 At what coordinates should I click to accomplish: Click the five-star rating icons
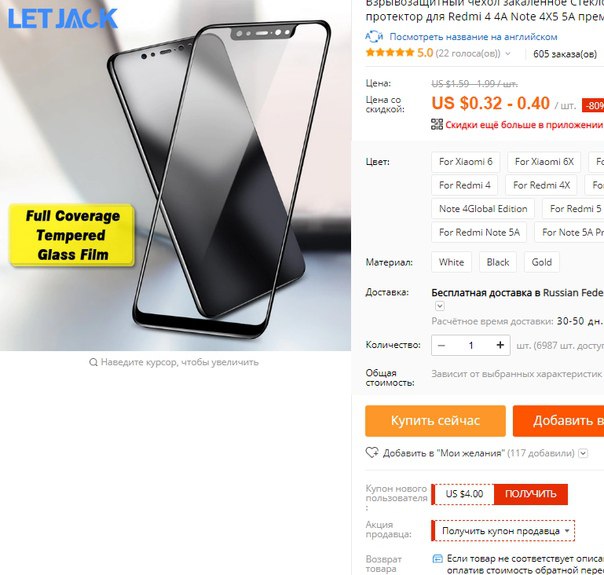coord(389,53)
